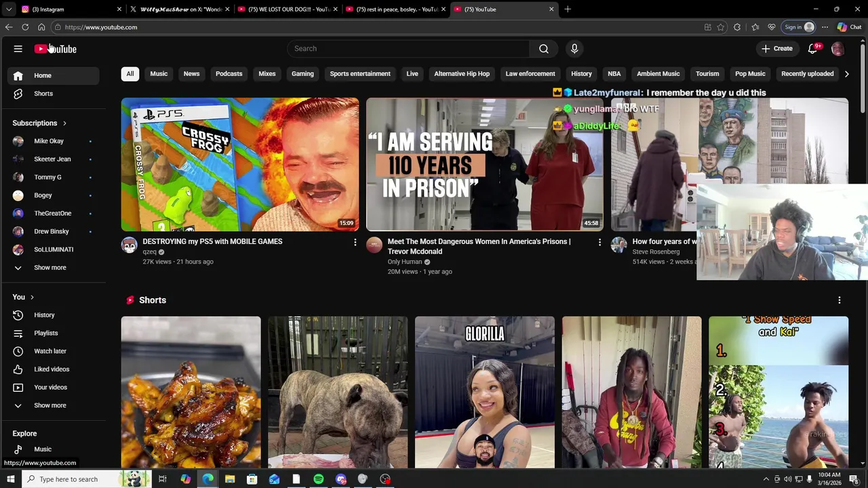Open browser extensions puzzle icon
Image resolution: width=868 pixels, height=488 pixels.
pos(737,27)
